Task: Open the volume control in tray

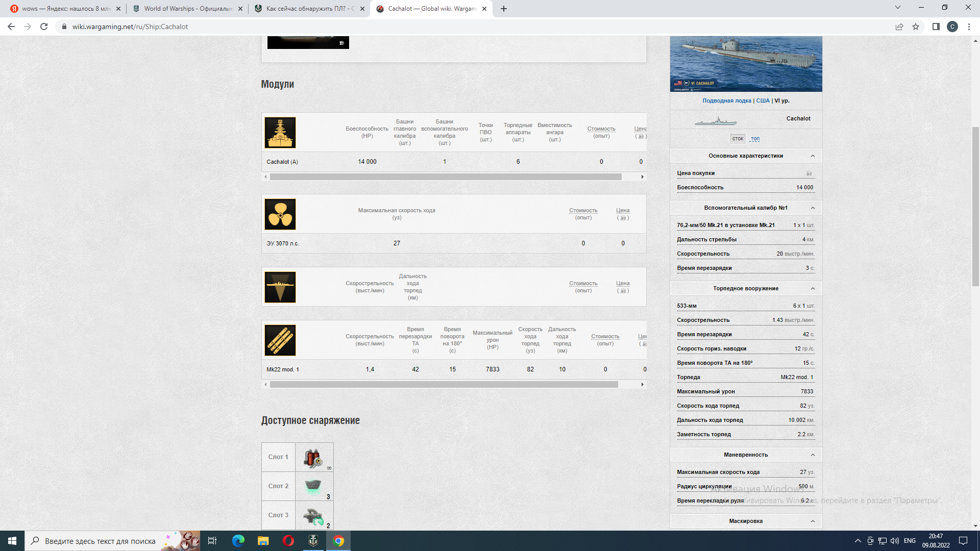Action: 894,541
